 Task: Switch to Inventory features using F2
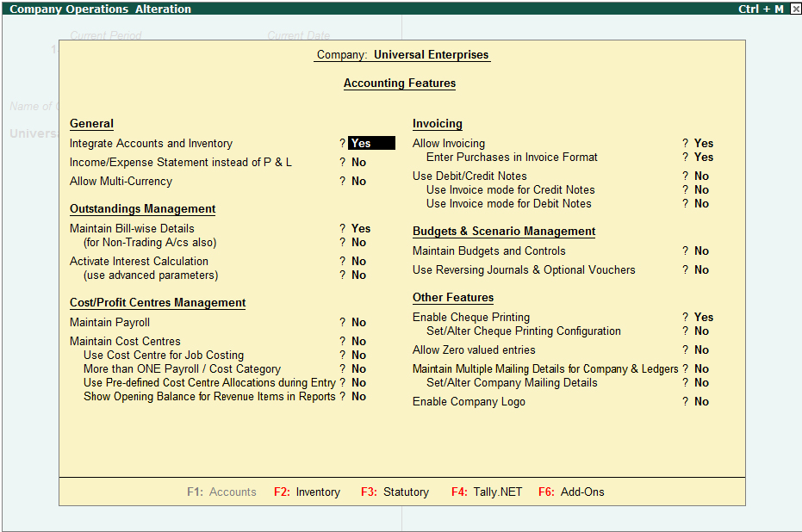click(307, 492)
